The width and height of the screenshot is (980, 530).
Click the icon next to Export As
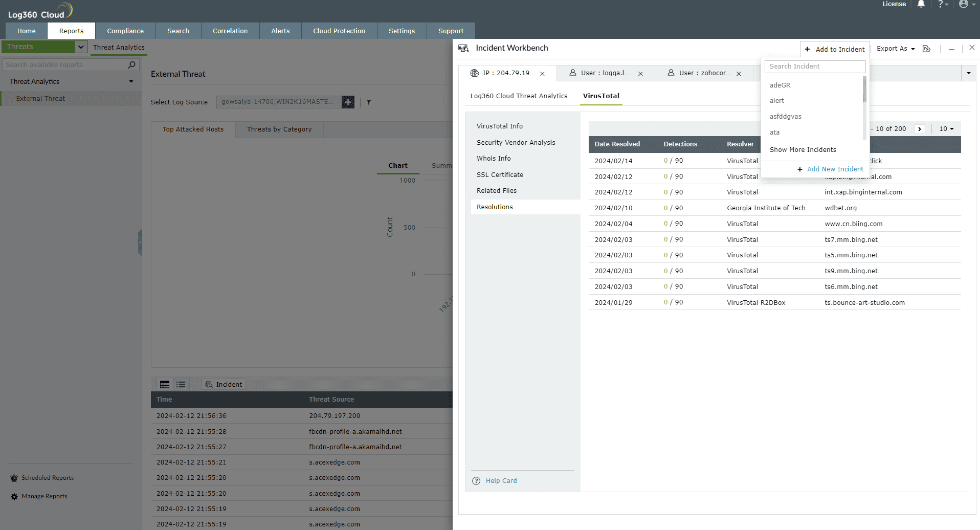click(x=926, y=49)
